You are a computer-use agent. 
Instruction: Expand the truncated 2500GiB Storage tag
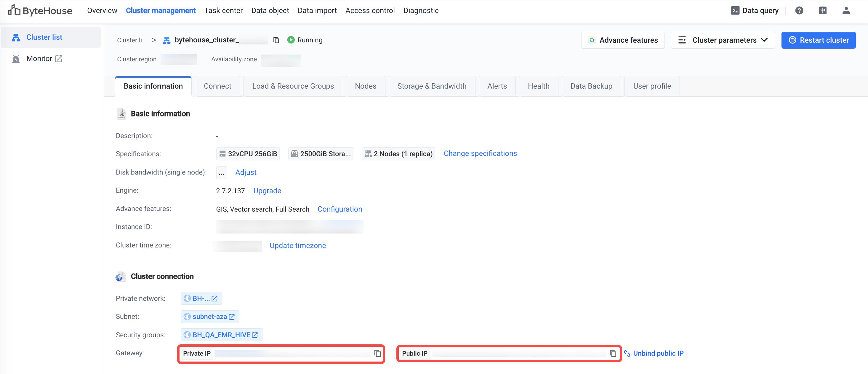(321, 154)
